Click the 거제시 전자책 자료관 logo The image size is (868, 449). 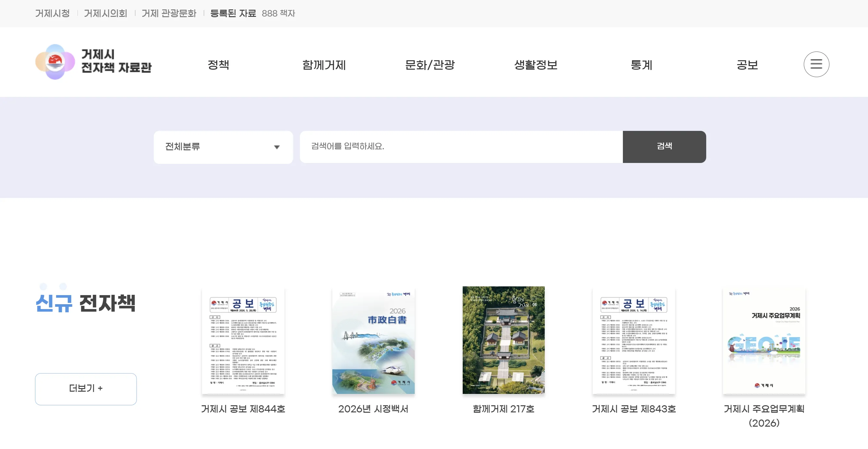[x=93, y=62]
